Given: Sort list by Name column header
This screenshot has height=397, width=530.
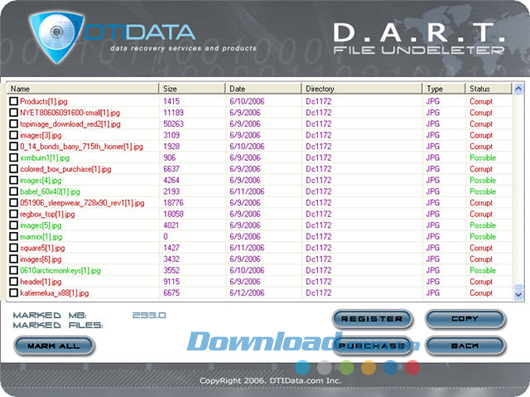Looking at the screenshot, I should point(83,89).
